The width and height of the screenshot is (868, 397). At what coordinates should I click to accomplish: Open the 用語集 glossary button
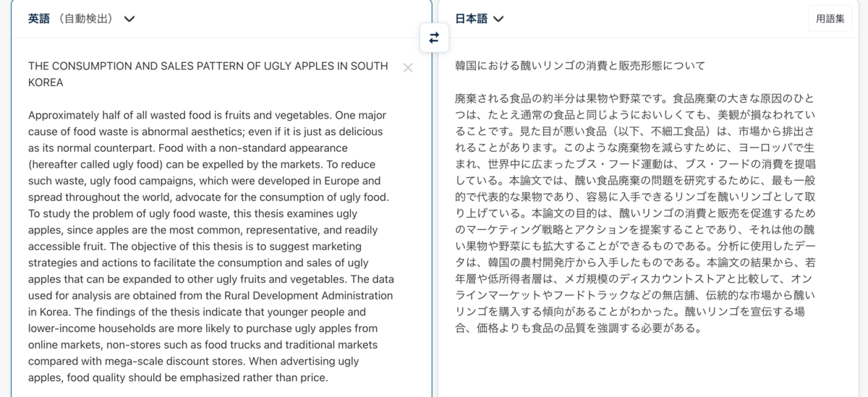830,19
